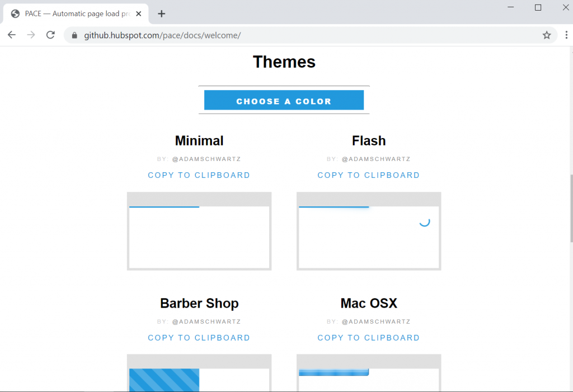This screenshot has width=573, height=392.
Task: Click the @ADAMSCHWARTZ author under Flash
Action: tap(376, 159)
